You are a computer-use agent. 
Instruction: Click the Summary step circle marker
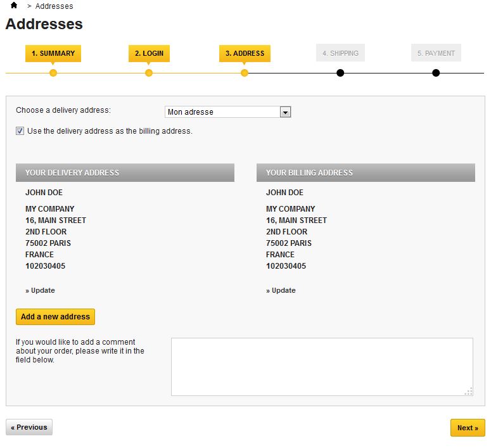coord(53,73)
